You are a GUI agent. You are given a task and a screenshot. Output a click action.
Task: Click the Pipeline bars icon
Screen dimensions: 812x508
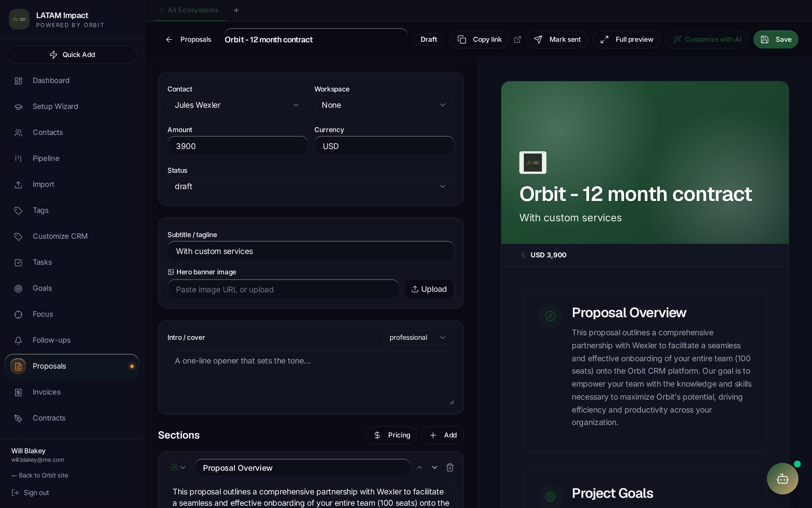(18, 159)
